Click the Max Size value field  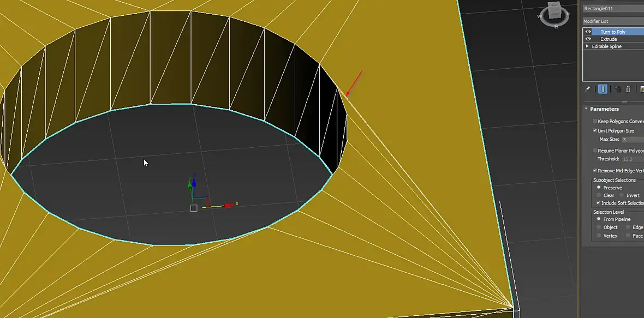pos(633,140)
